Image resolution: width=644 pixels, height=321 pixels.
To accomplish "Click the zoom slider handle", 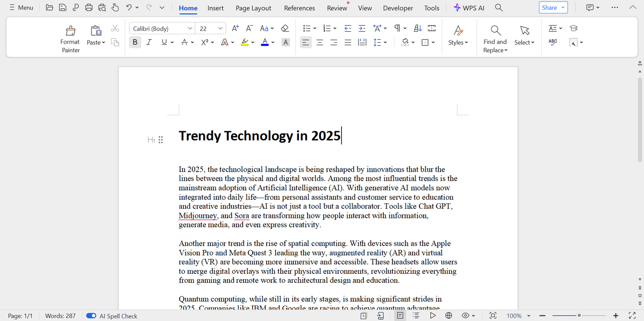I will point(579,315).
